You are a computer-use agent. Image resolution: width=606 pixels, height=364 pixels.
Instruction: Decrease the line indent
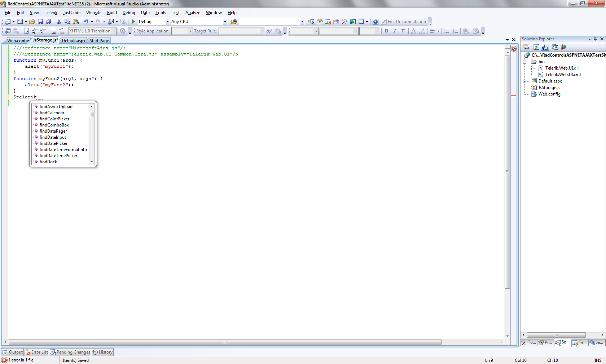point(35,31)
